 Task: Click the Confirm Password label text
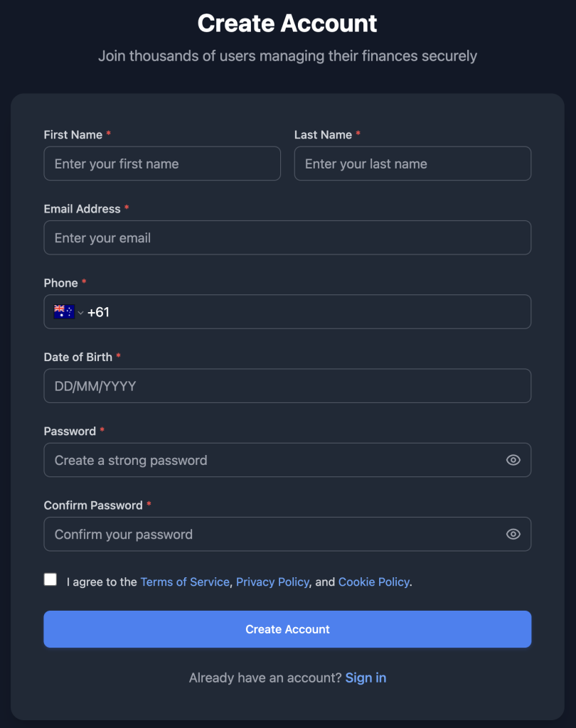[x=93, y=505]
